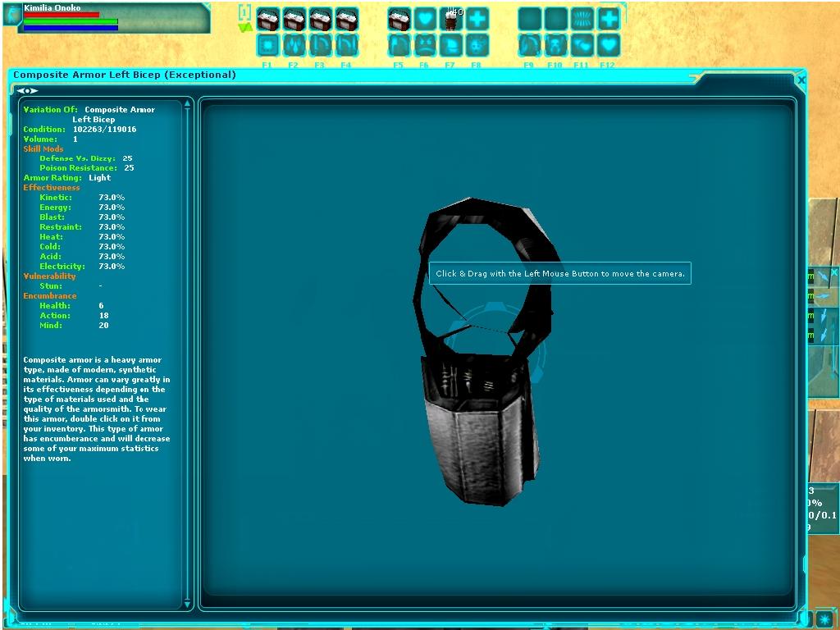Click the Encumbrance heading

(50, 295)
